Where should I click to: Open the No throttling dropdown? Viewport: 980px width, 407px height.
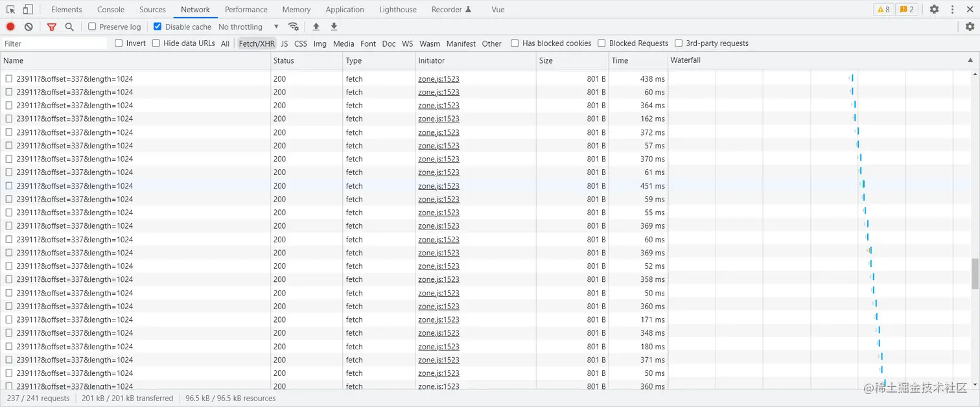249,27
